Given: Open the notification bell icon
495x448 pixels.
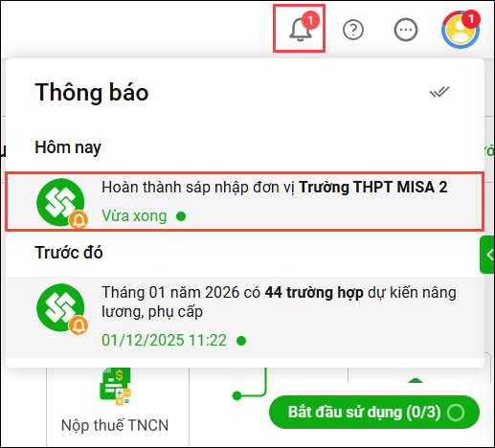Looking at the screenshot, I should [300, 30].
